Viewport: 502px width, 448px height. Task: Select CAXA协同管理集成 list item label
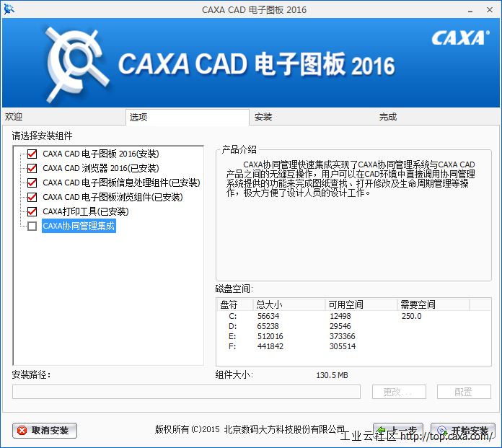(79, 226)
